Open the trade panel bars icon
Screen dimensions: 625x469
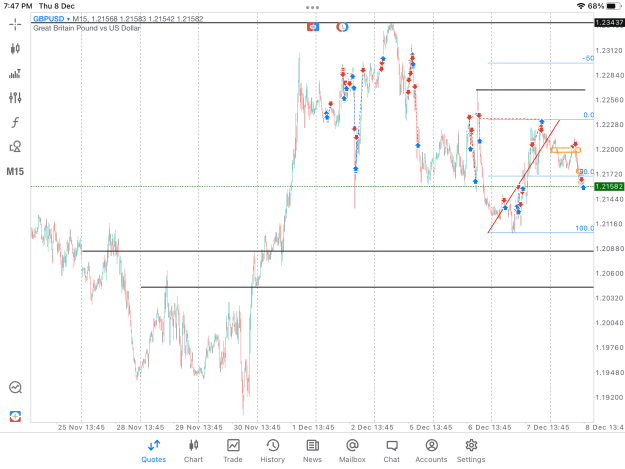pos(15,74)
